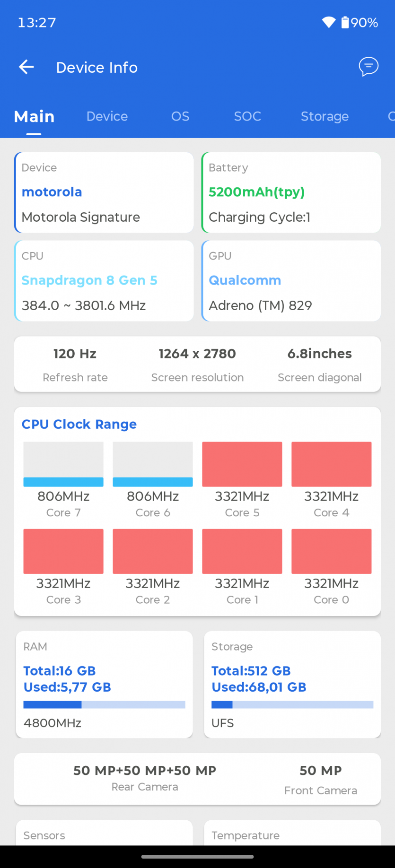Open the Temperature card

click(x=292, y=834)
